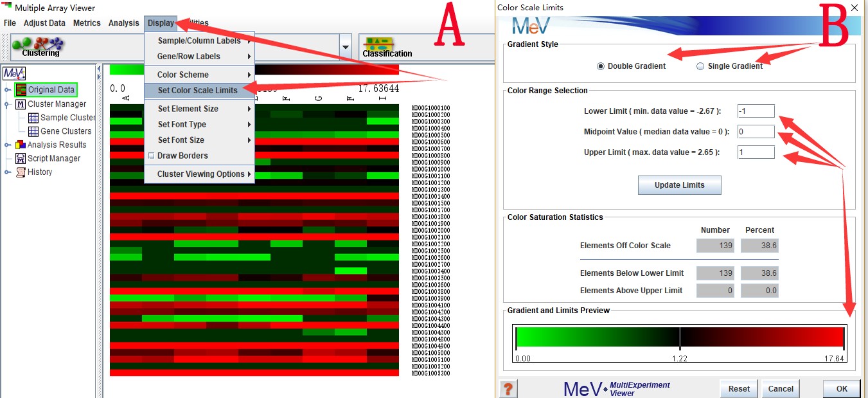Click the toolbar dropdown arrow beside Clustering

click(346, 48)
